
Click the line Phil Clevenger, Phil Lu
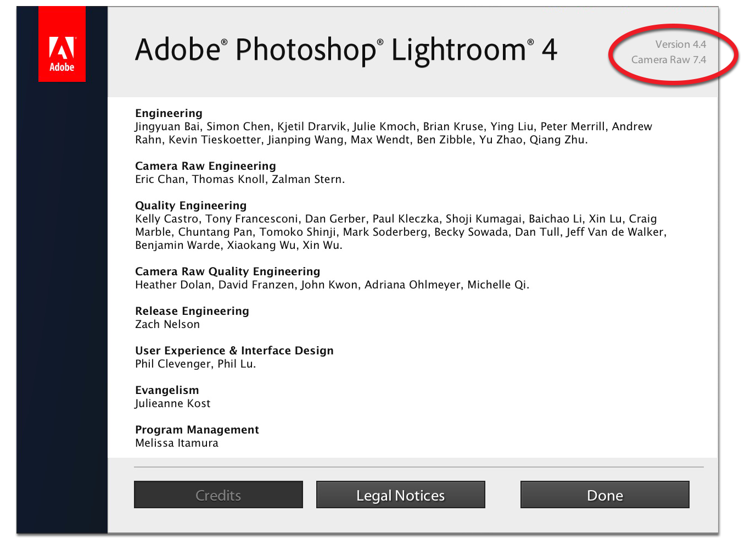pos(195,364)
